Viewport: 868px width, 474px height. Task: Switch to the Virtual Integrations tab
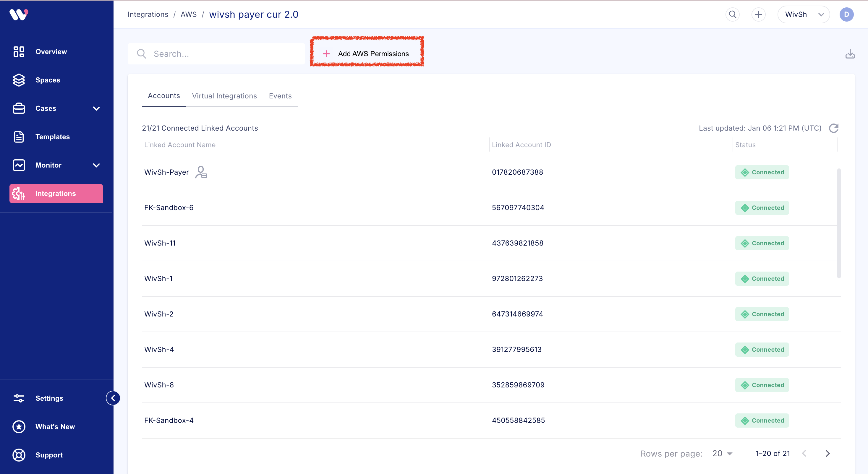pos(224,96)
